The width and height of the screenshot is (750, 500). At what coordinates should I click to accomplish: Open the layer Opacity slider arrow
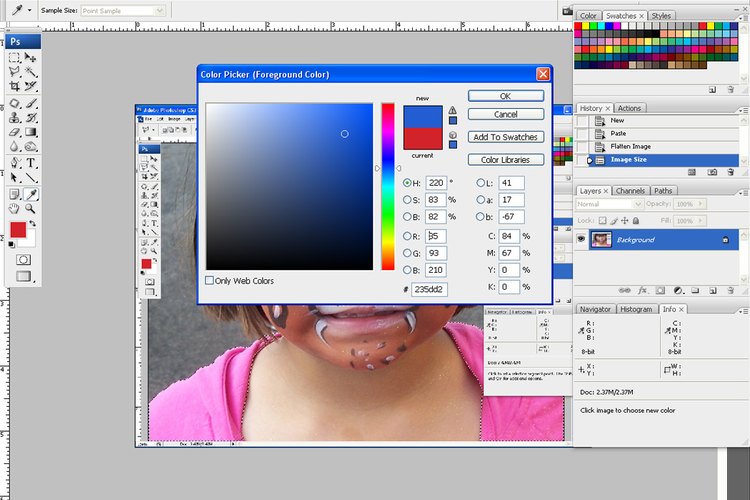pyautogui.click(x=700, y=204)
